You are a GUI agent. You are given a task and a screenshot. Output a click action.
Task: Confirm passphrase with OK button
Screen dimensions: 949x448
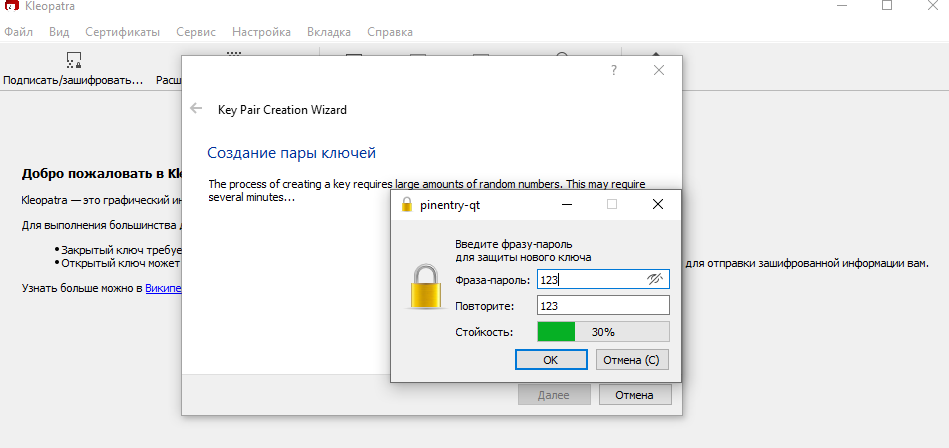click(x=551, y=360)
